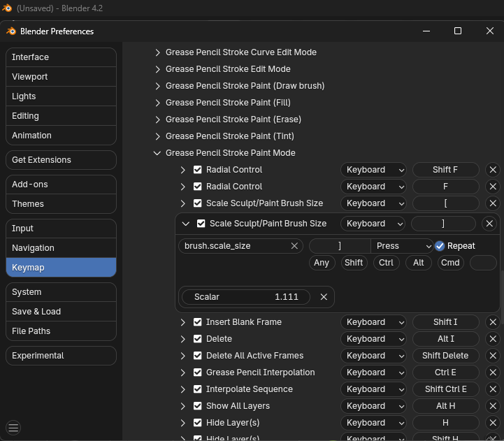Remove the Radial Control Shift F keymap entry

493,170
